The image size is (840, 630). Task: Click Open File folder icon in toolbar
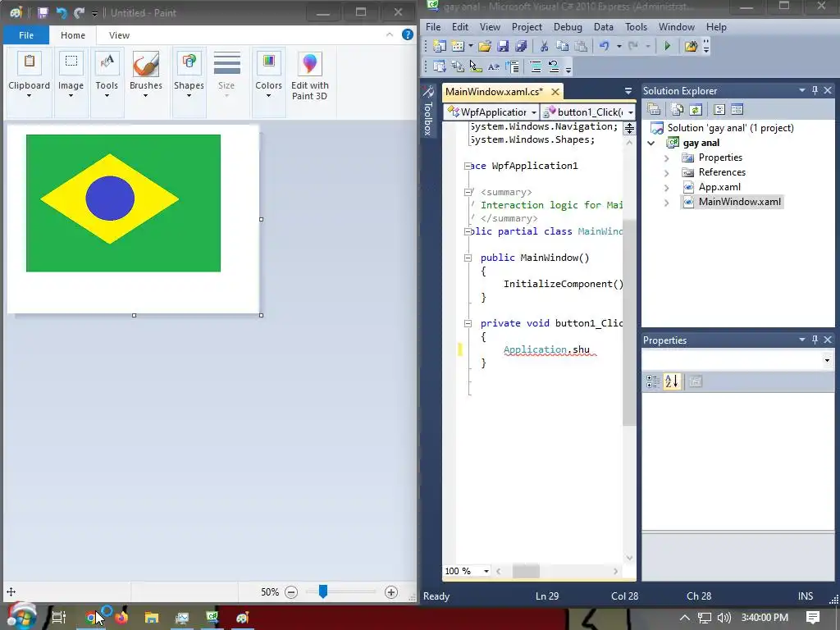[x=485, y=47]
